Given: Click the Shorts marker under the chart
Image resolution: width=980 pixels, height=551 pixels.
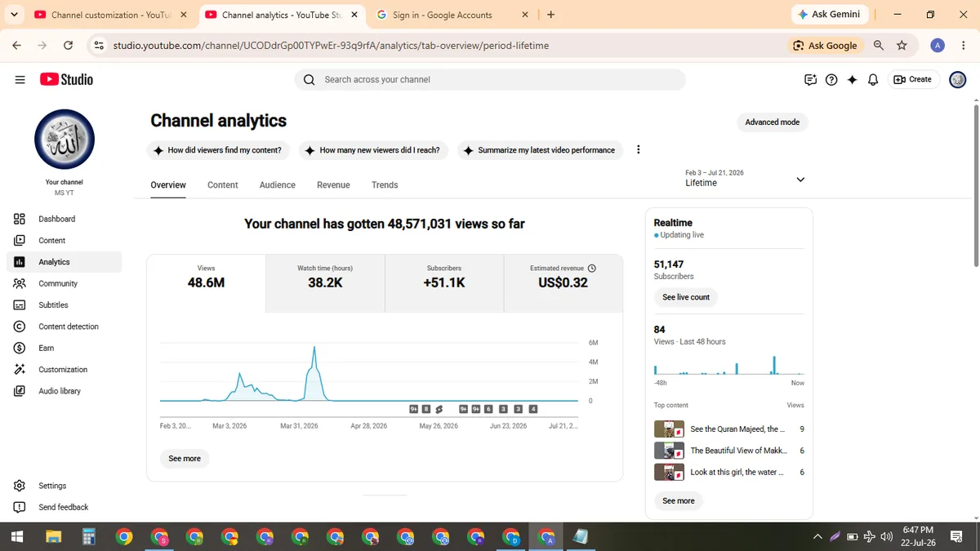Looking at the screenshot, I should [439, 409].
